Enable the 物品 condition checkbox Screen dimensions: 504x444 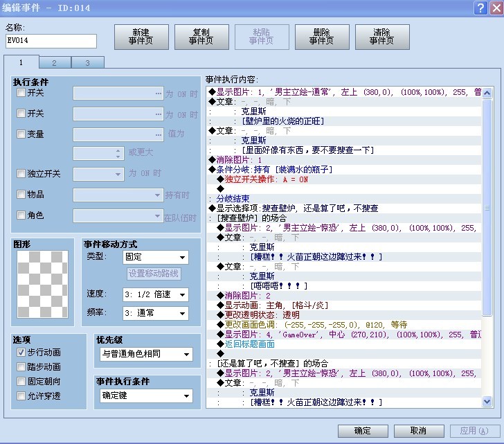21,194
